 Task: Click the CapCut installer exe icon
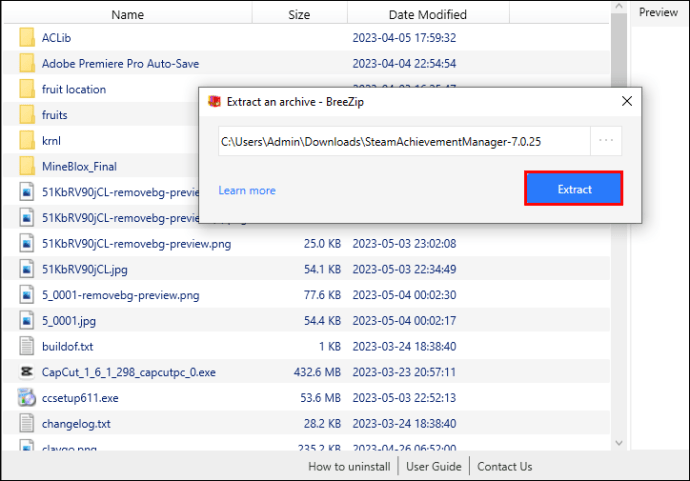[26, 372]
